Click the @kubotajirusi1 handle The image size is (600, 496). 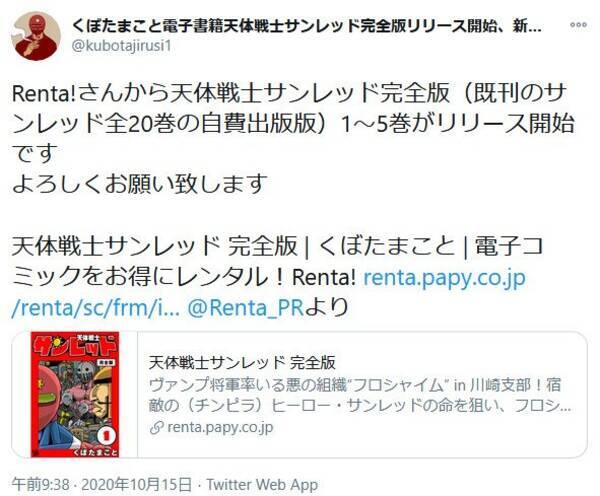(x=121, y=46)
